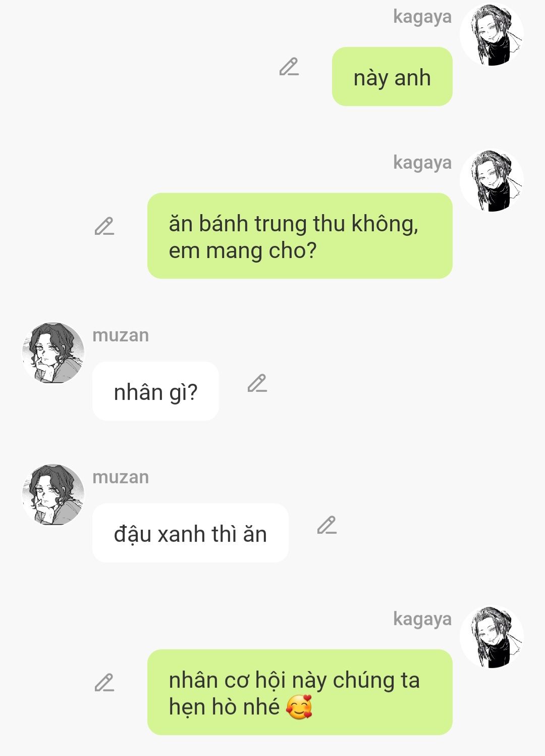Screen dimensions: 545x756
Task: Click the heart-face emoji in last message
Action: 299,707
